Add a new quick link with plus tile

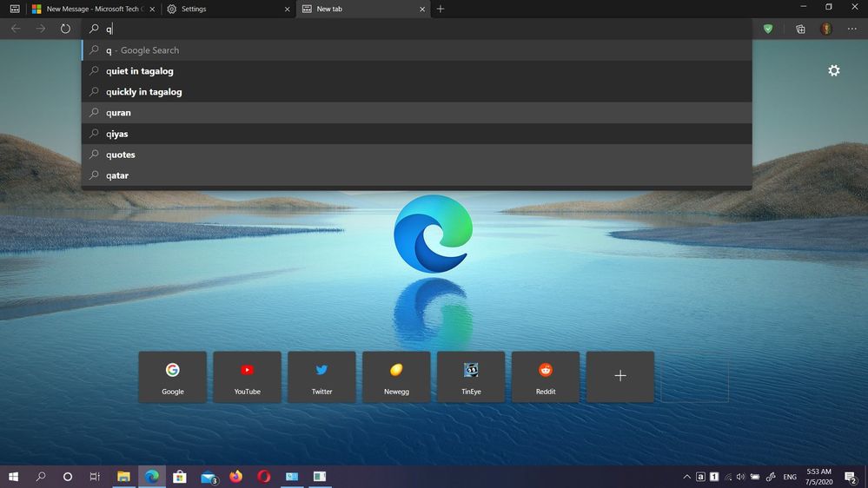tap(620, 377)
